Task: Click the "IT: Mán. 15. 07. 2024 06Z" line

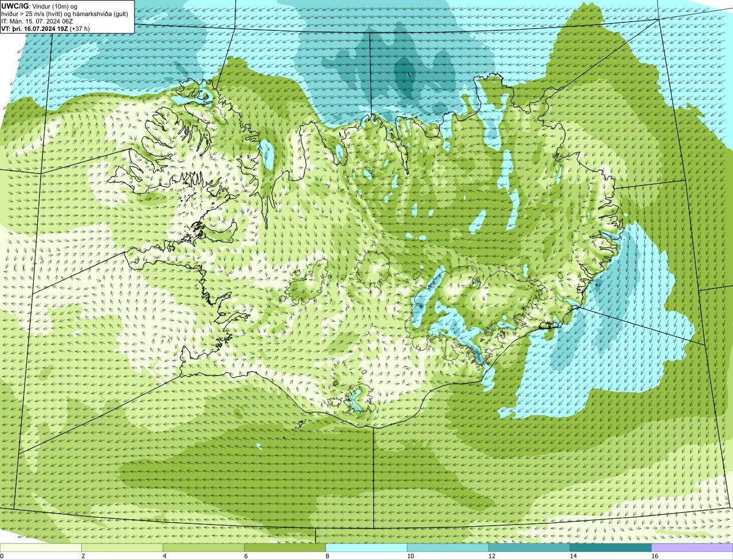Action: click(37, 21)
